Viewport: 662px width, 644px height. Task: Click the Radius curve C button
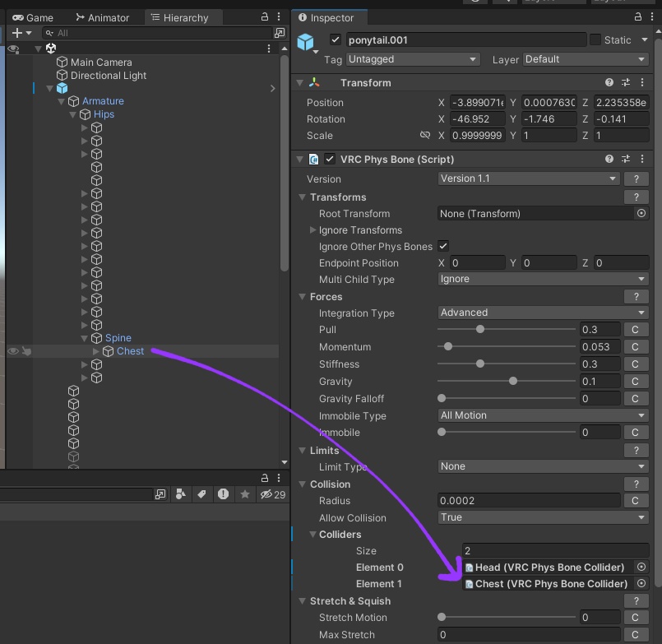pyautogui.click(x=636, y=500)
